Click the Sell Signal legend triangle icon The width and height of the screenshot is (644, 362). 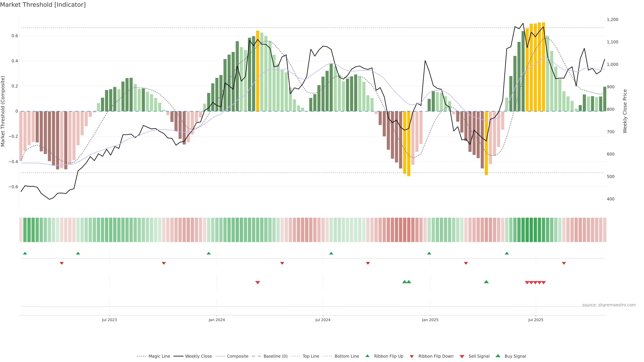click(462, 356)
